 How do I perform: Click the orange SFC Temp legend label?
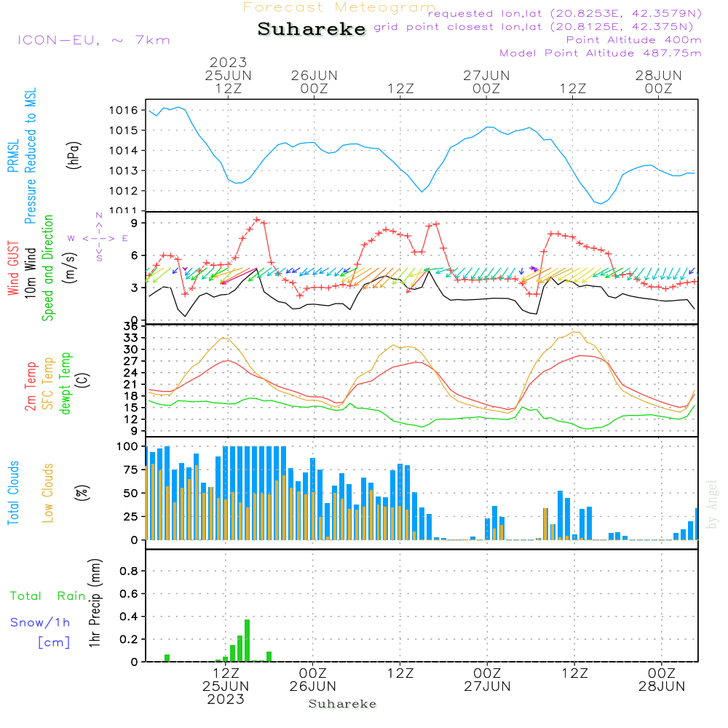pos(47,383)
